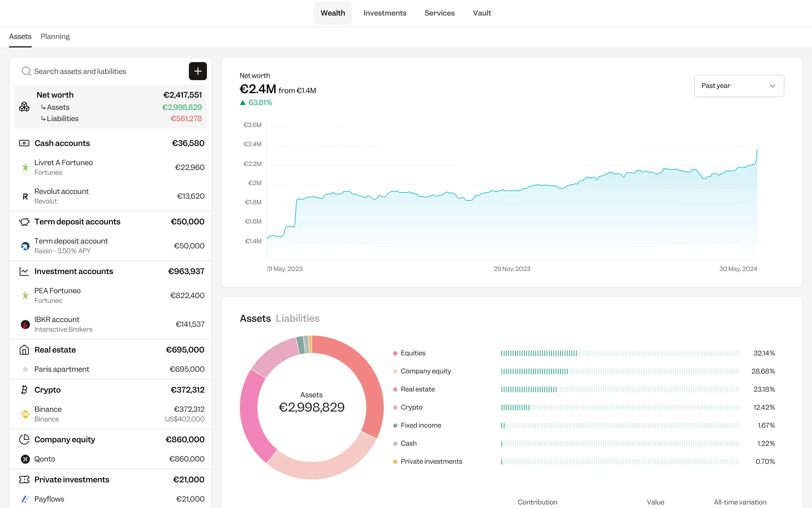This screenshot has height=508, width=812.
Task: Open the Wealth top tab
Action: coord(332,13)
